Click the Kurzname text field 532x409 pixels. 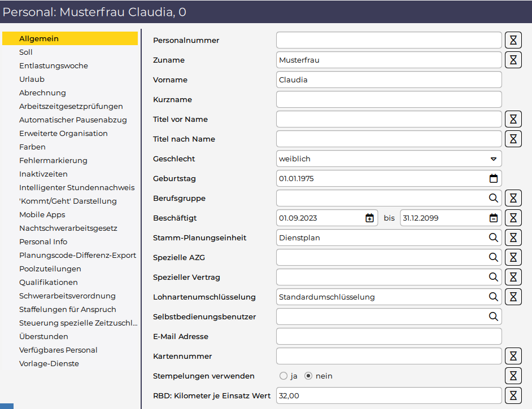point(389,99)
